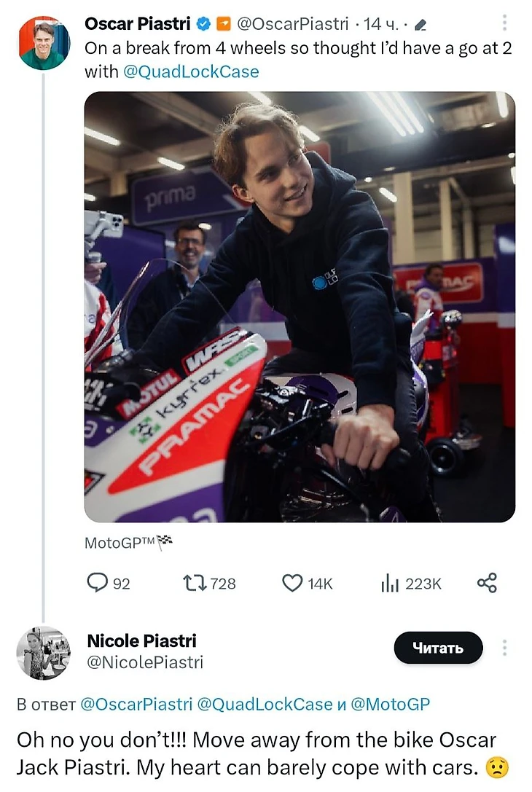Viewport: 532px width, 792px height.
Task: Open @QuadLockCase mention in the post
Action: (191, 71)
